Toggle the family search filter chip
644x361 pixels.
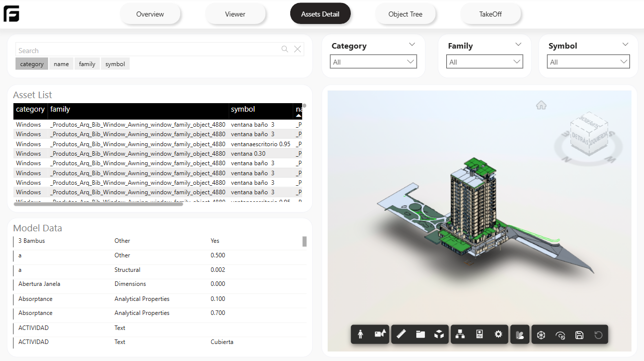point(87,64)
